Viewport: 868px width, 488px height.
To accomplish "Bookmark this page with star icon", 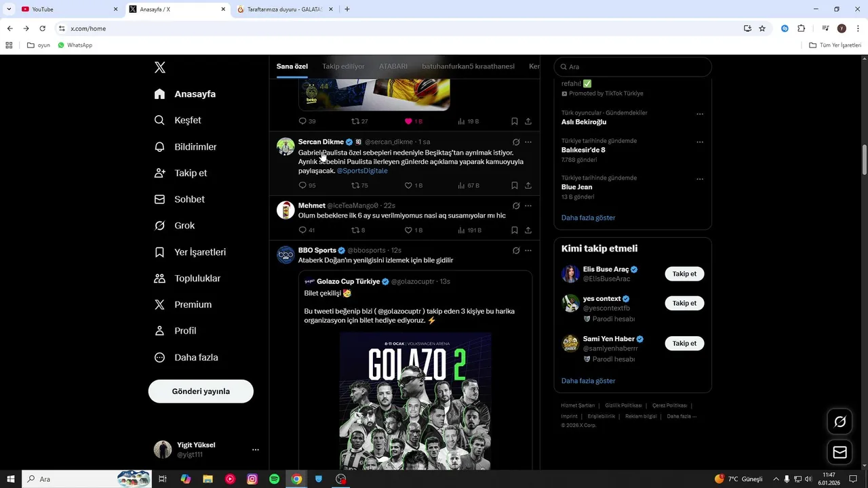I will pyautogui.click(x=762, y=28).
